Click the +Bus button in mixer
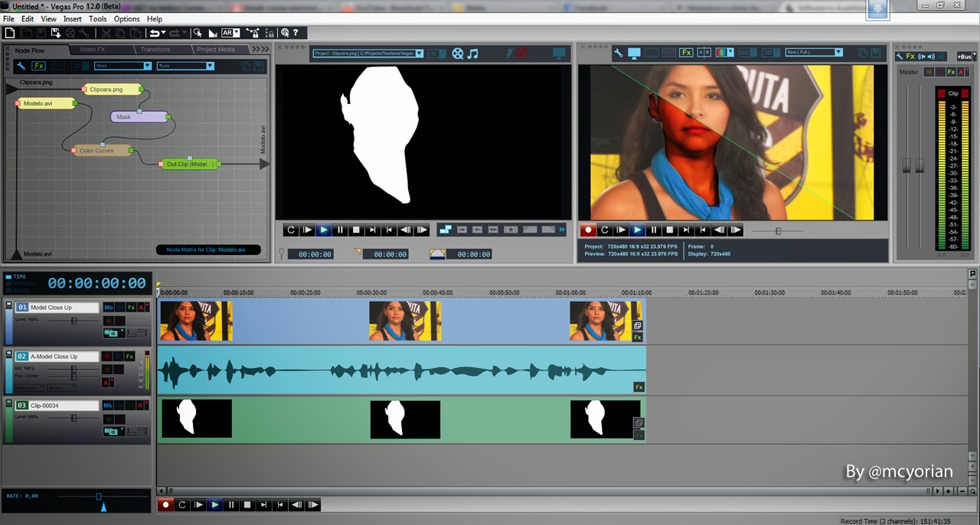Viewport: 980px width, 525px height. (964, 57)
